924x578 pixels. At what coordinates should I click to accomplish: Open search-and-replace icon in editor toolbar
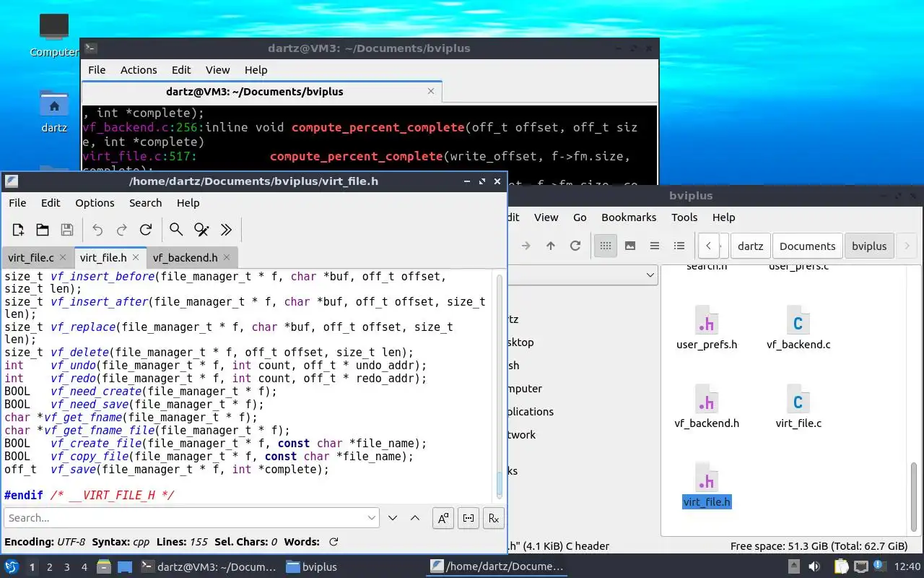click(201, 230)
